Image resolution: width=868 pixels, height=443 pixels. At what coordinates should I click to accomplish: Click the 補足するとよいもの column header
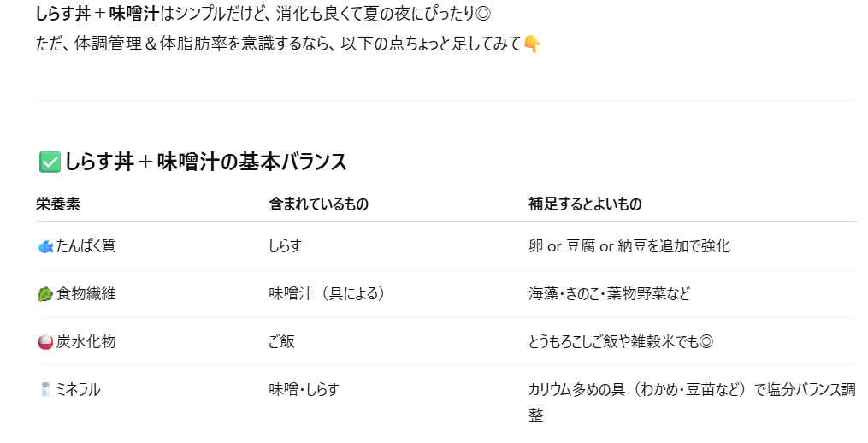pyautogui.click(x=585, y=204)
